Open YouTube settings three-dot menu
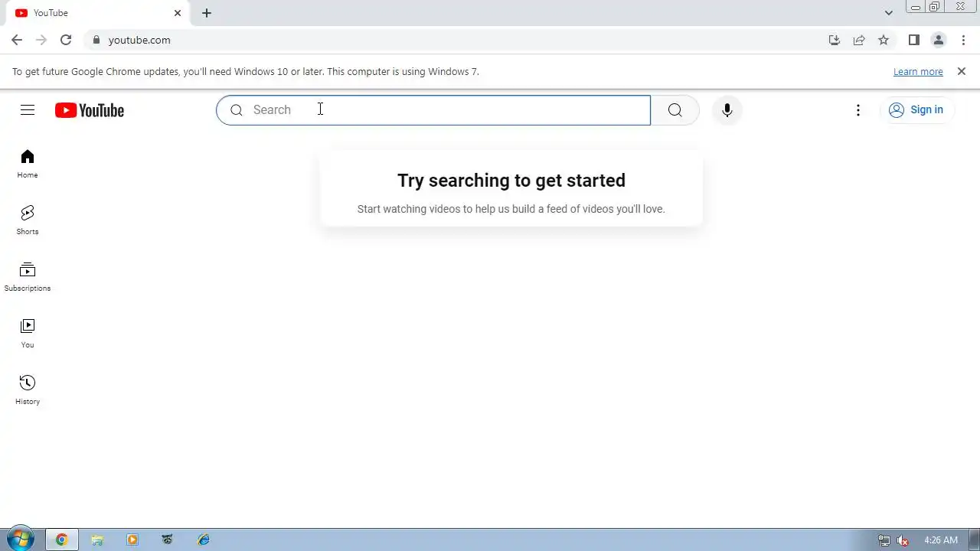The image size is (980, 551). pyautogui.click(x=858, y=110)
